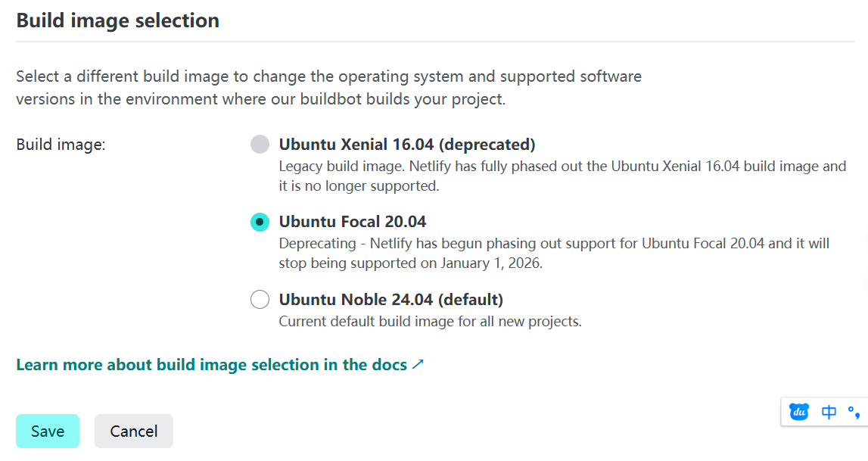Click the Xenial legacy build image description
Image resolution: width=868 pixels, height=461 pixels.
530,175
